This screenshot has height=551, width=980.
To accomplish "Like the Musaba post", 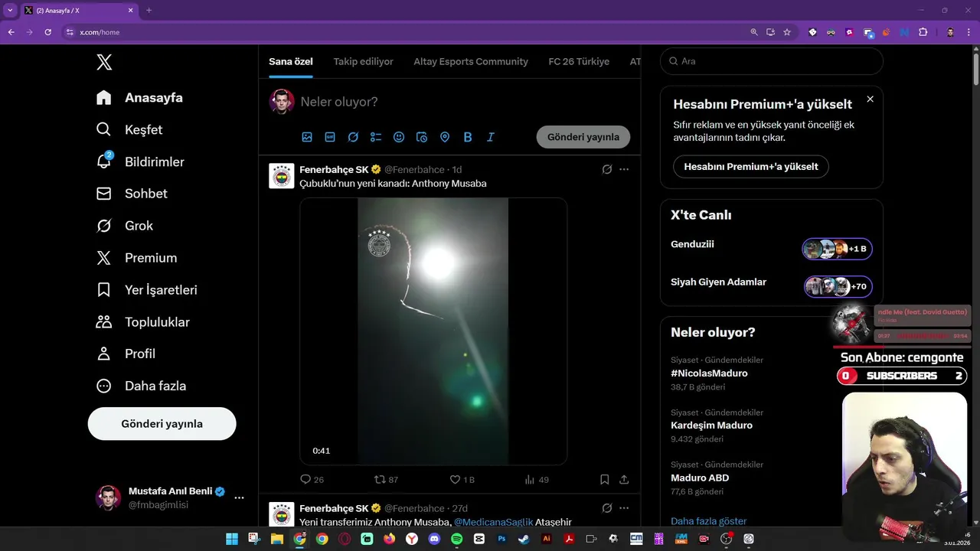I will (462, 480).
